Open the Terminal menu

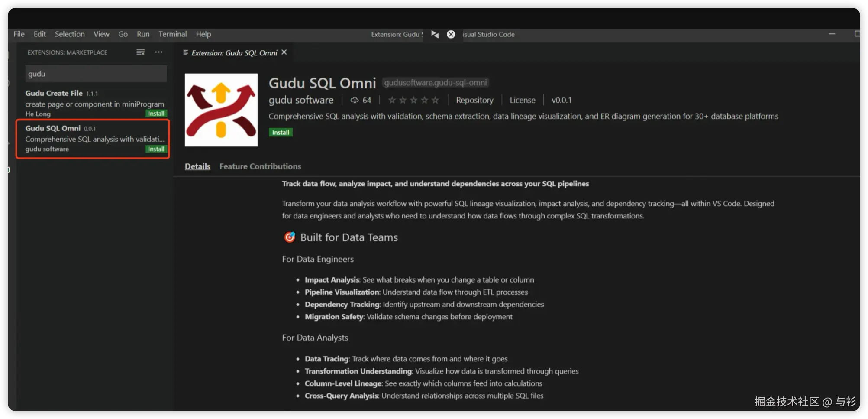coord(172,34)
